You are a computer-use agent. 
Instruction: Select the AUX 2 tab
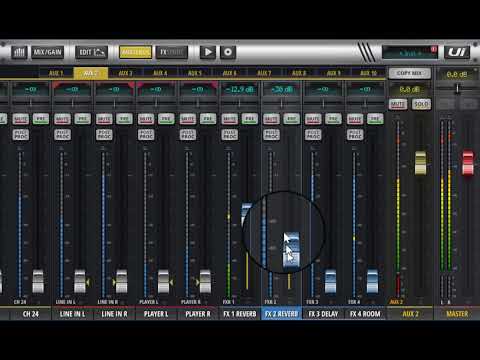tap(90, 73)
